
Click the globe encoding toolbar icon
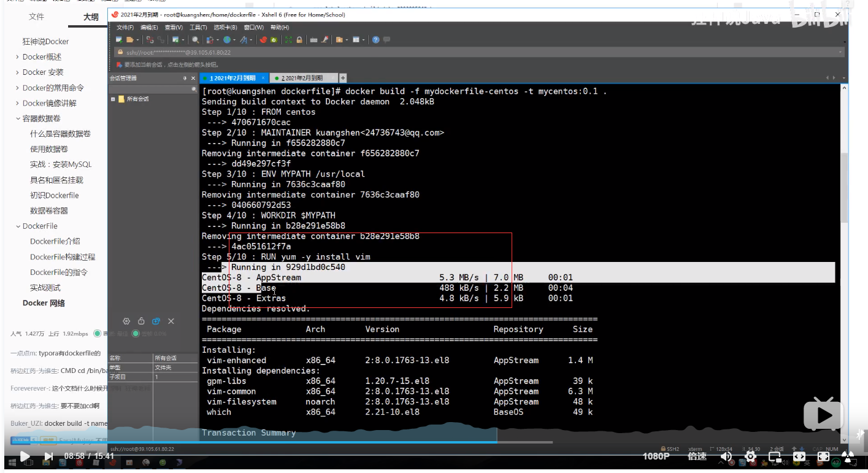227,40
